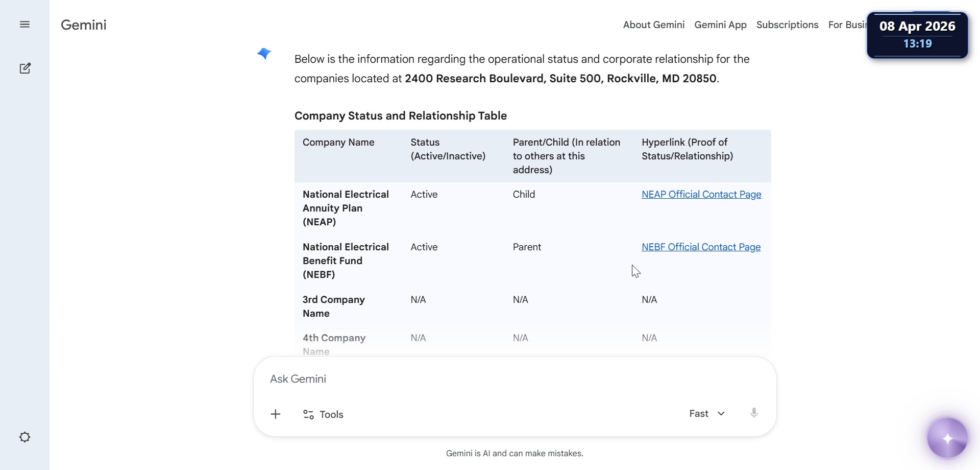980x470 pixels.
Task: Open the For Business nav item
Action: tap(847, 25)
